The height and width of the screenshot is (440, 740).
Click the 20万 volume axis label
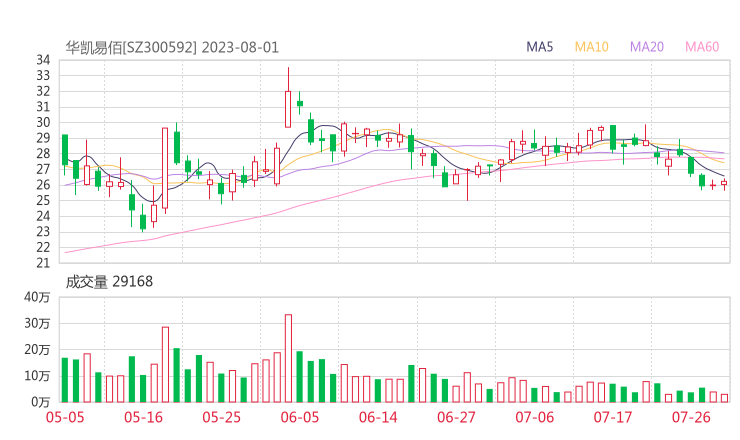tap(37, 350)
